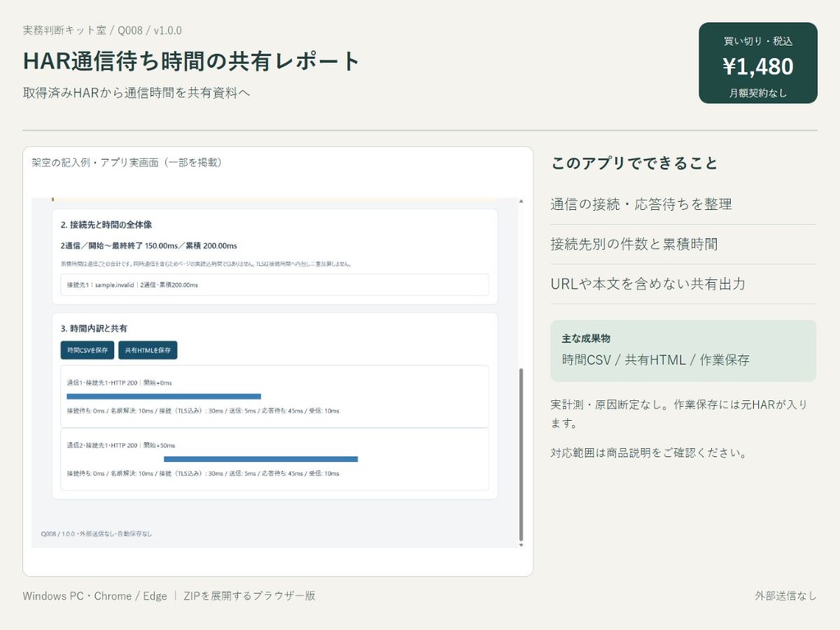
Task: Click the scrollbar up arrow in app preview
Action: click(x=521, y=202)
